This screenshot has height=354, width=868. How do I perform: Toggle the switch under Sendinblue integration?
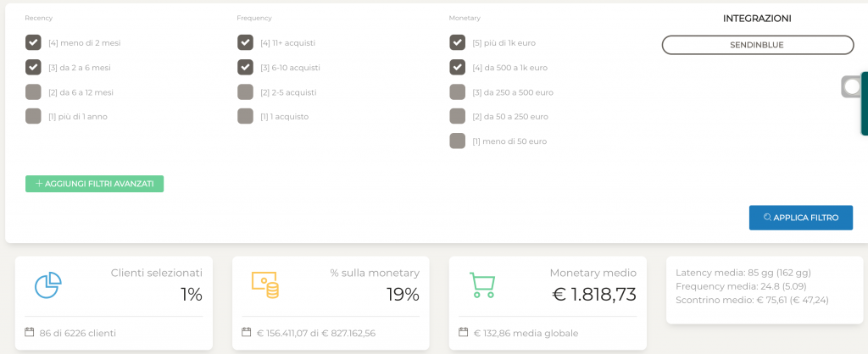point(852,87)
